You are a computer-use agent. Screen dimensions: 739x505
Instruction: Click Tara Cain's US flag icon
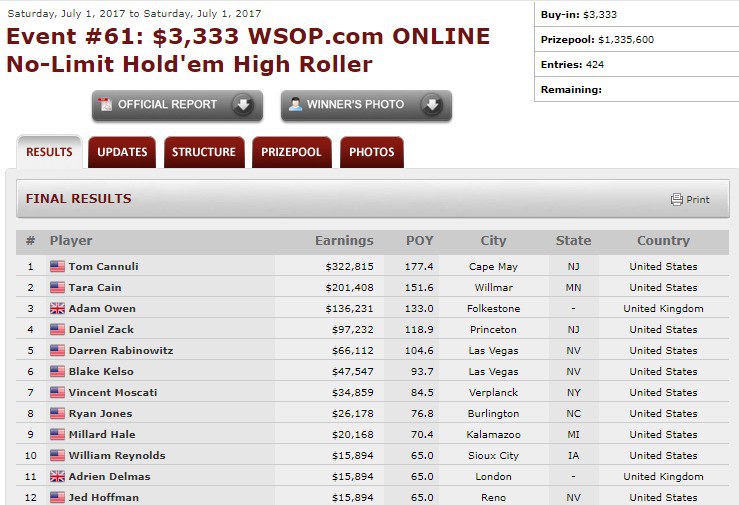point(57,287)
